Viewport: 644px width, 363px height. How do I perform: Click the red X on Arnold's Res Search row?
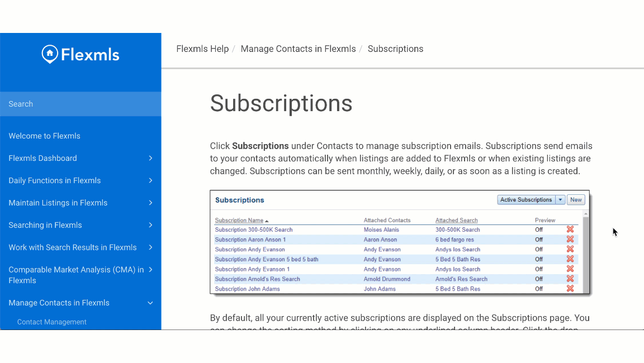pyautogui.click(x=570, y=279)
